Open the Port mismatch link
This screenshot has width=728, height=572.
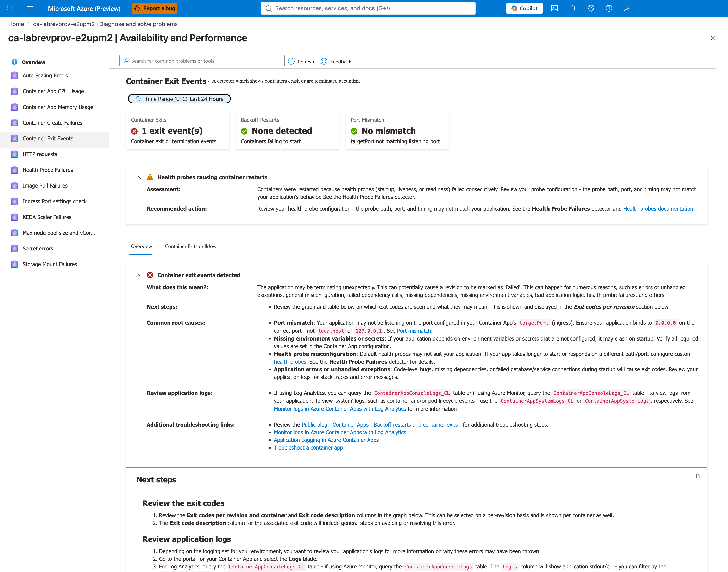[x=414, y=331]
